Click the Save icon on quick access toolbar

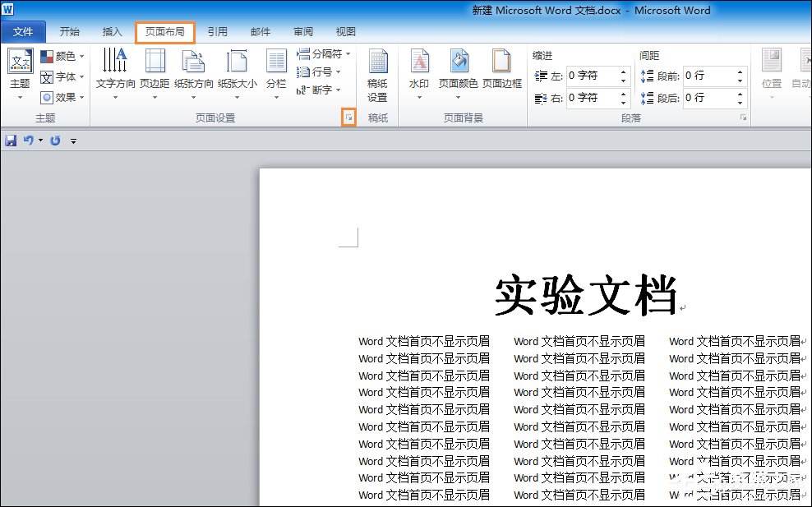[10, 140]
